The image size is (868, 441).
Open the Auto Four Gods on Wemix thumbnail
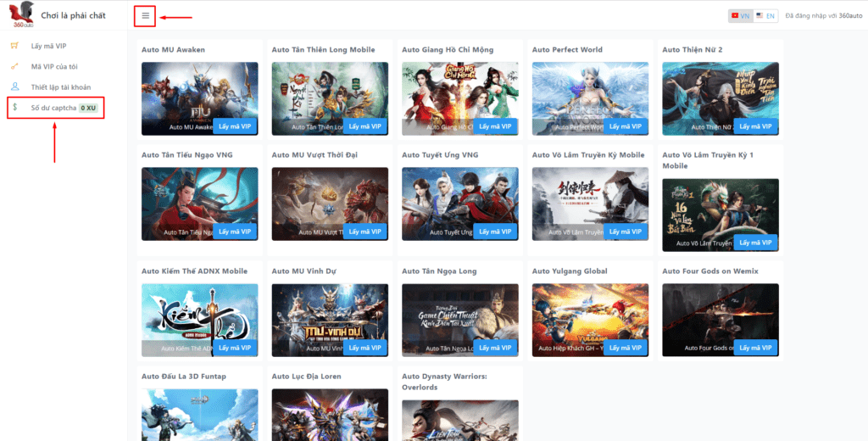721,321
